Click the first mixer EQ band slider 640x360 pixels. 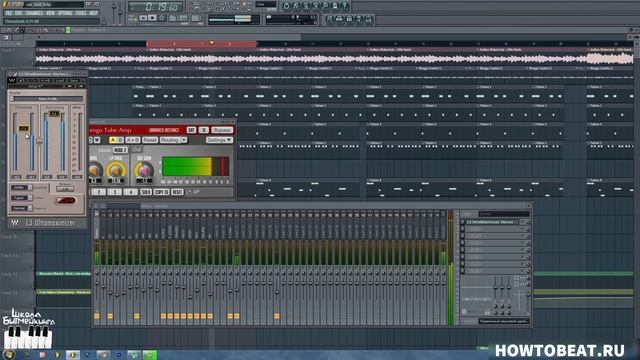click(496, 287)
